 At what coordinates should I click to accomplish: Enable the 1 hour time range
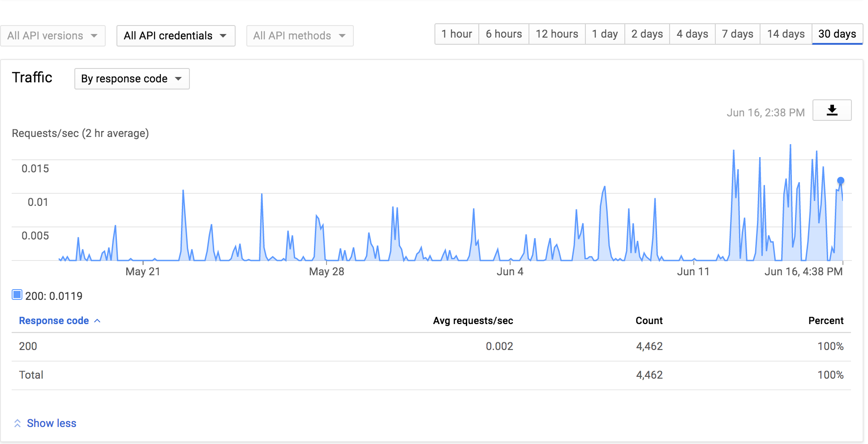tap(456, 34)
